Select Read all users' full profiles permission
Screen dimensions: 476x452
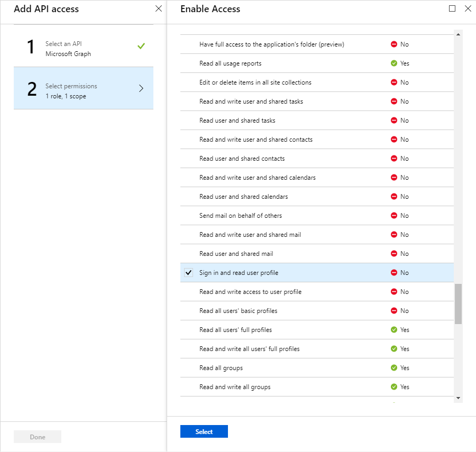click(236, 330)
